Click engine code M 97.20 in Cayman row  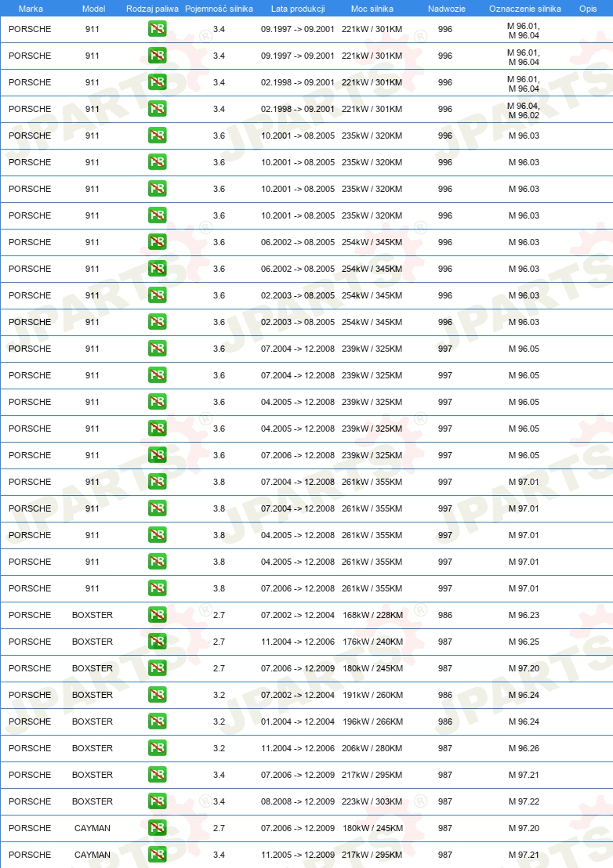[x=524, y=828]
